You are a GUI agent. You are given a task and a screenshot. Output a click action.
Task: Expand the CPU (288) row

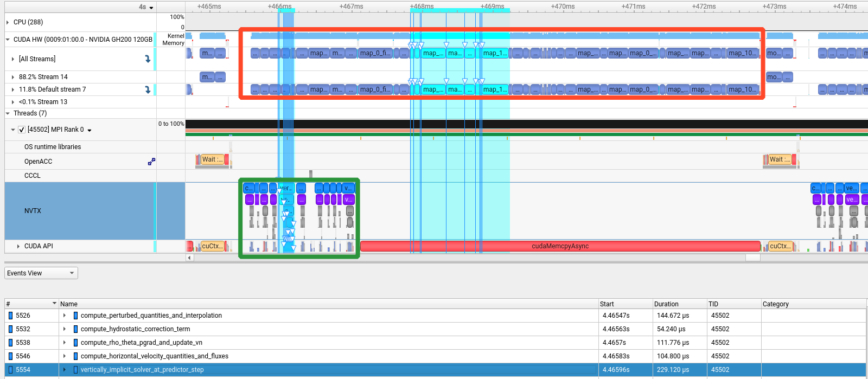point(8,22)
